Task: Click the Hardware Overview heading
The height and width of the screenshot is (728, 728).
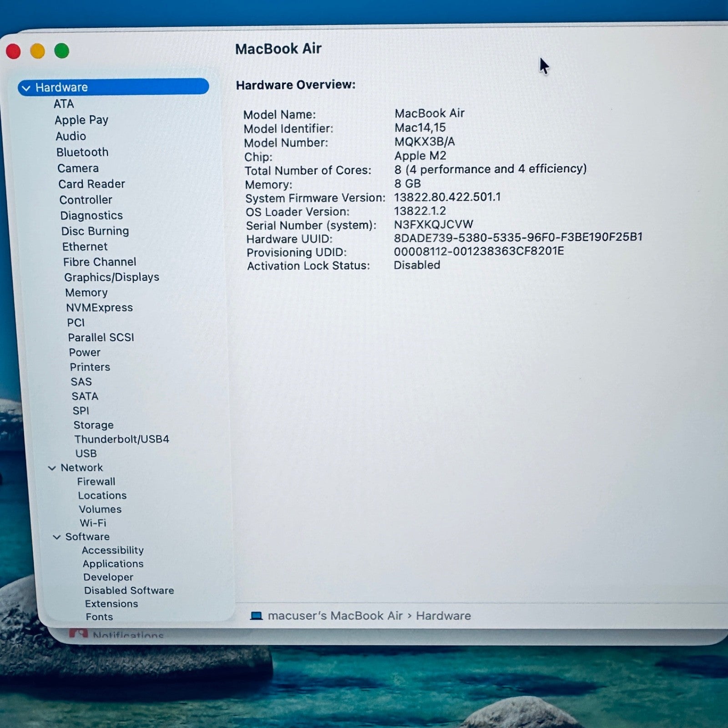Action: 296,85
